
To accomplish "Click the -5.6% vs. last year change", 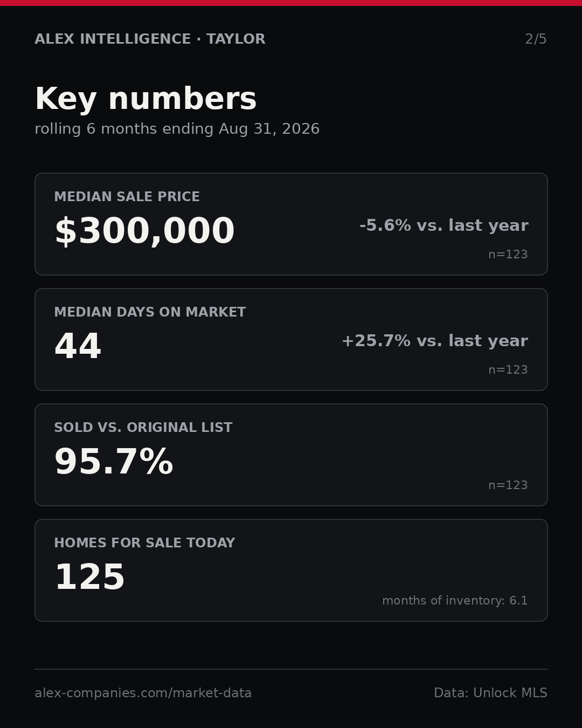I will [x=444, y=225].
